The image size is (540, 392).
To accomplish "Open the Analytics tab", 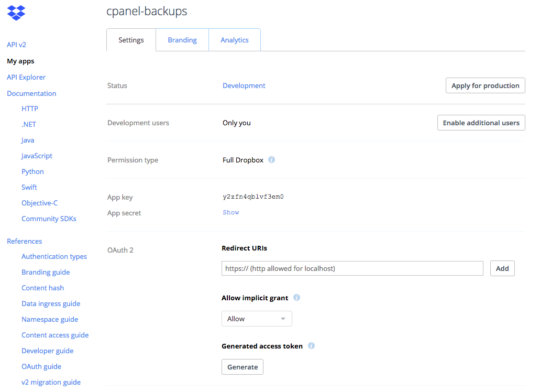I will pos(234,40).
